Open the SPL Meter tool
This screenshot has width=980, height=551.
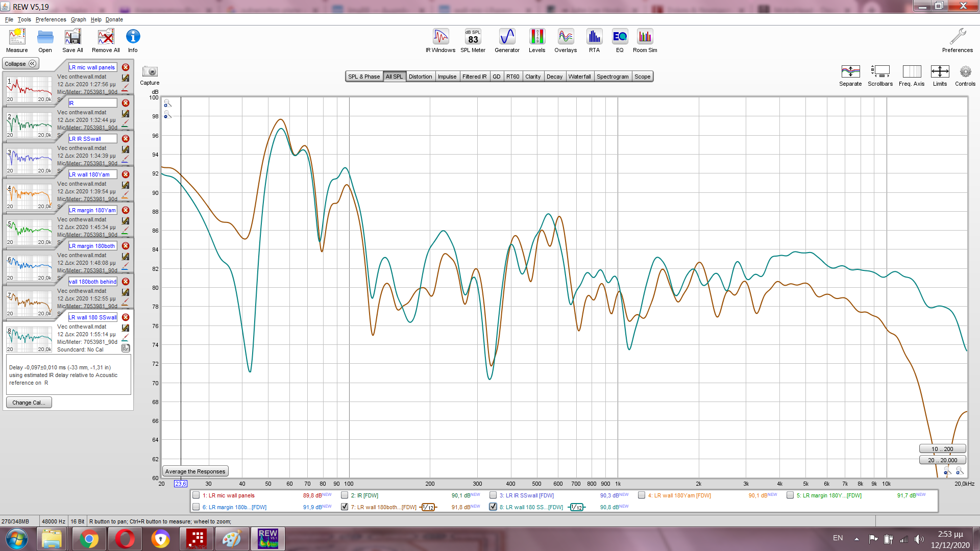473,40
